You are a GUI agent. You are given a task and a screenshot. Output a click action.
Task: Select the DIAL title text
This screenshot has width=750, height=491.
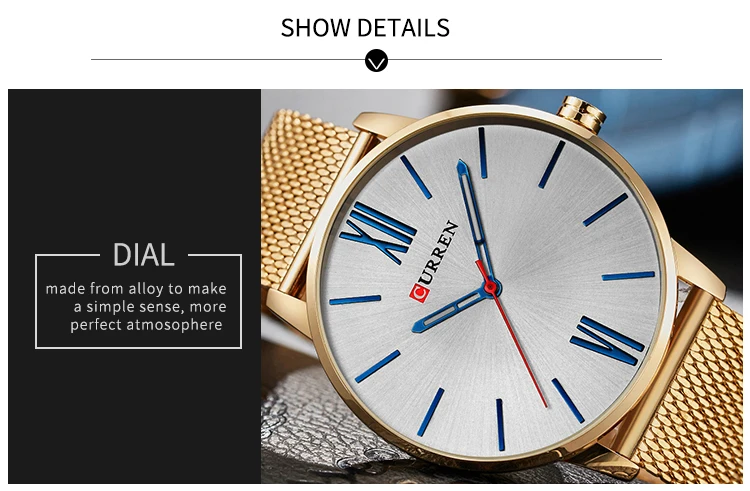click(x=143, y=255)
